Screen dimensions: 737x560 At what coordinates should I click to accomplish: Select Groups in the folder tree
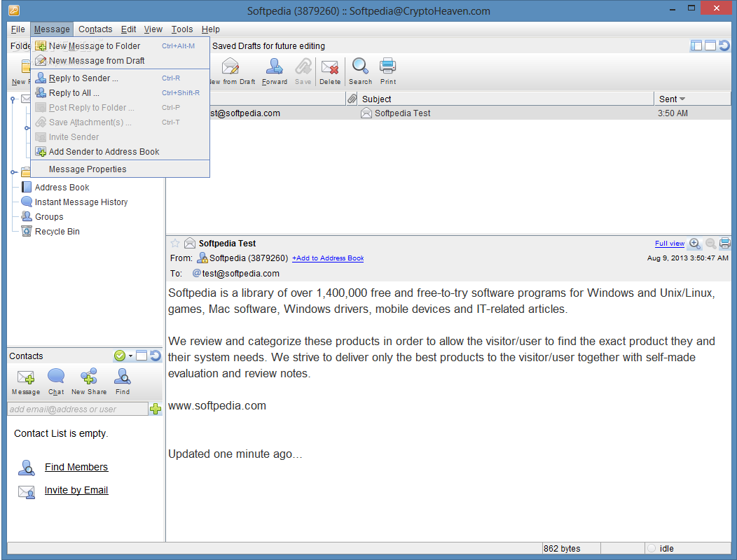[42, 216]
